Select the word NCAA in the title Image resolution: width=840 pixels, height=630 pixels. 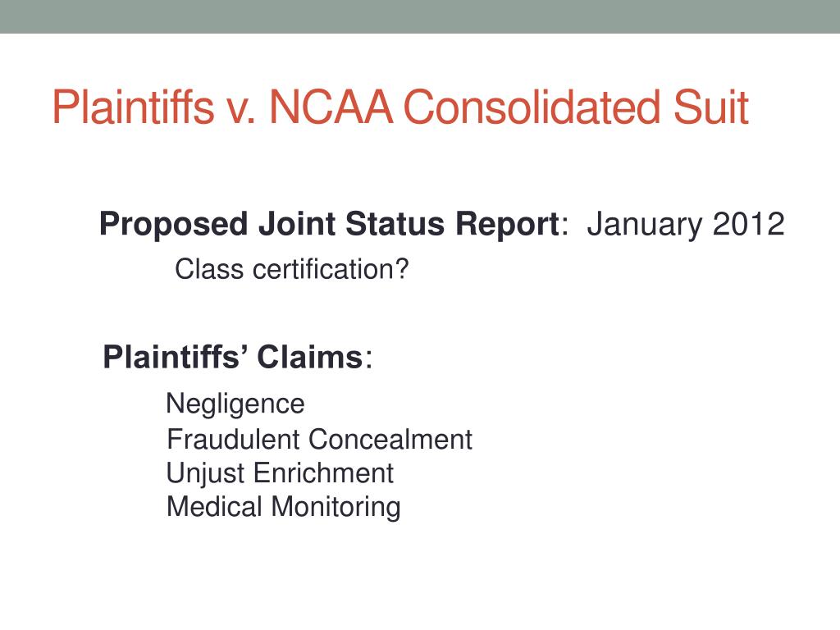coord(331,107)
